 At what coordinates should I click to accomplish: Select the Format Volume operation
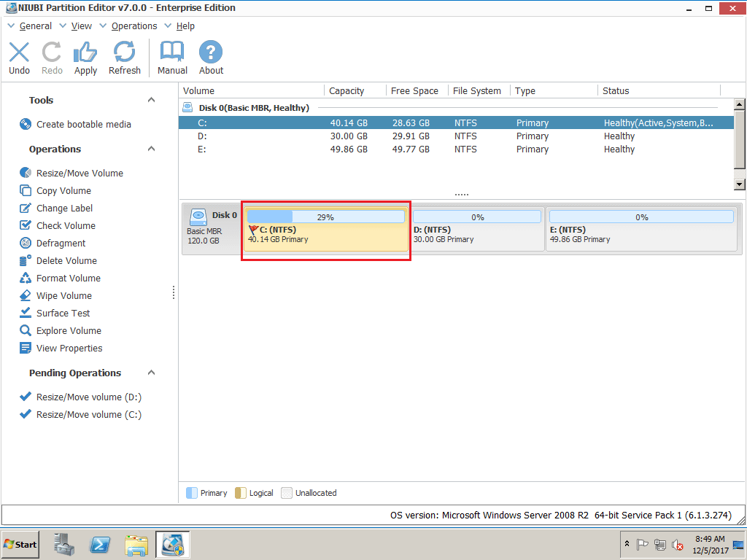click(69, 279)
